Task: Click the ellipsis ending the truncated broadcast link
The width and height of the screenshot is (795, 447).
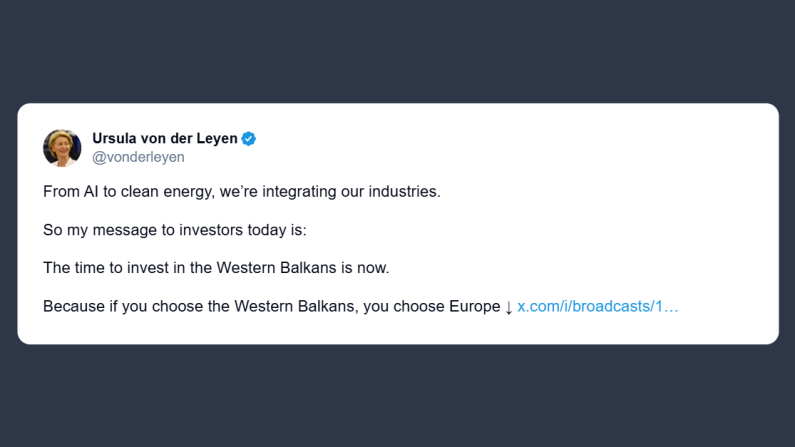Action: (x=672, y=306)
